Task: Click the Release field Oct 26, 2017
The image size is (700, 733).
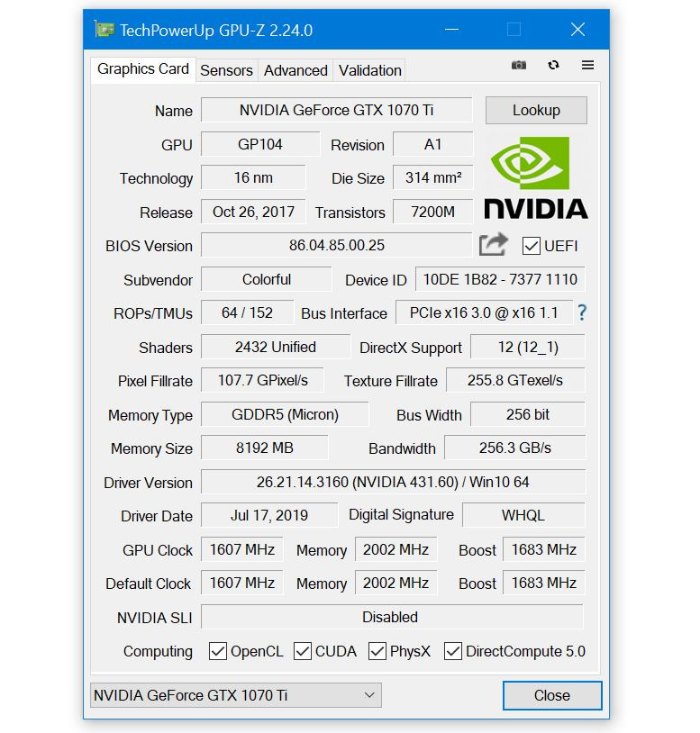Action: pos(253,212)
